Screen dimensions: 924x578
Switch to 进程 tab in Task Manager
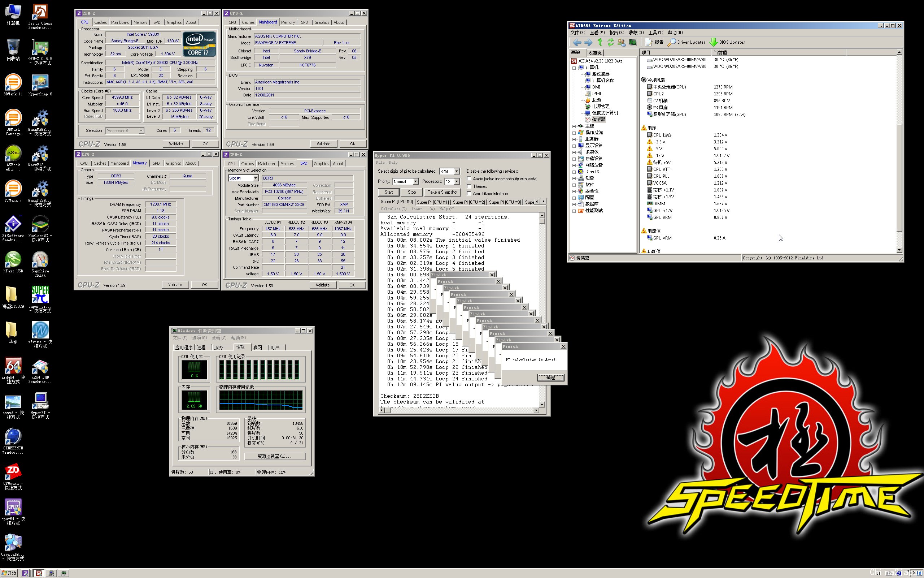tap(201, 348)
